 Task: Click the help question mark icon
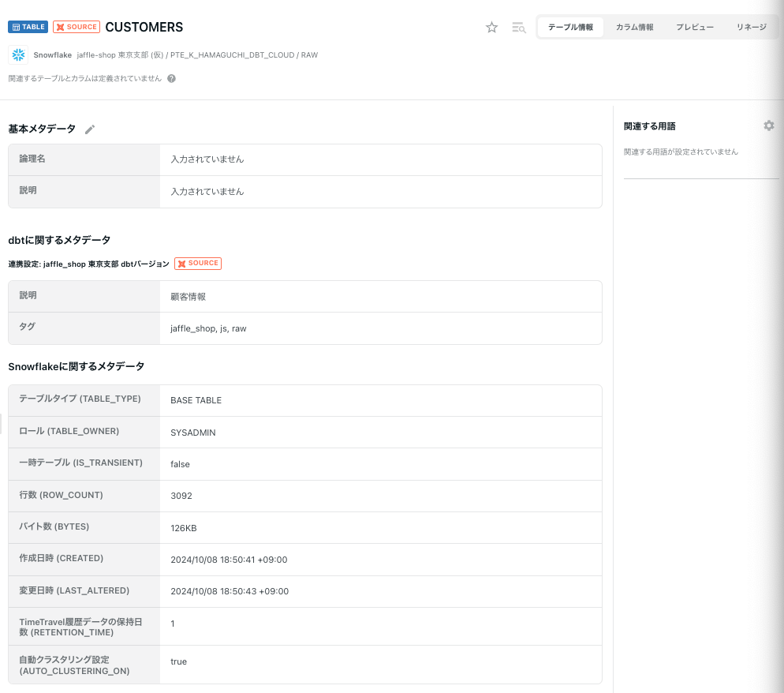(x=171, y=79)
